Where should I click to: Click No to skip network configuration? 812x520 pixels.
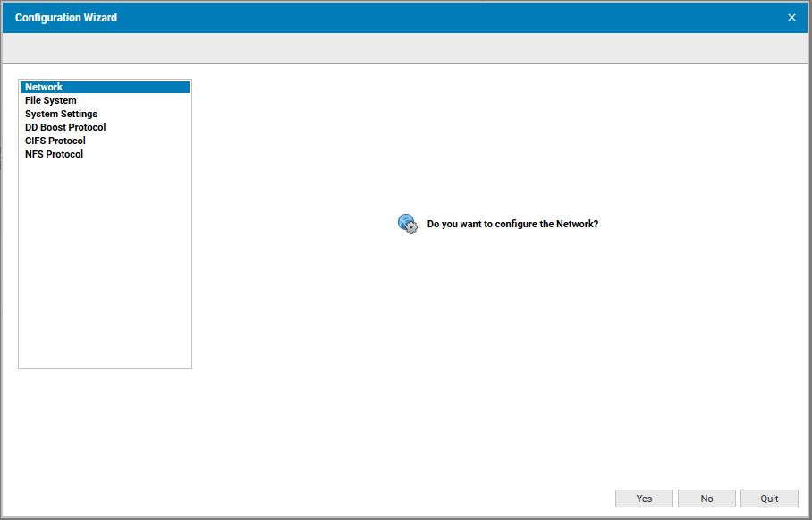[706, 499]
